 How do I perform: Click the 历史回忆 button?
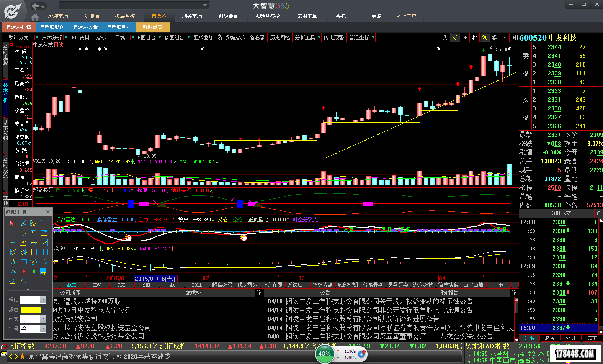(280, 37)
